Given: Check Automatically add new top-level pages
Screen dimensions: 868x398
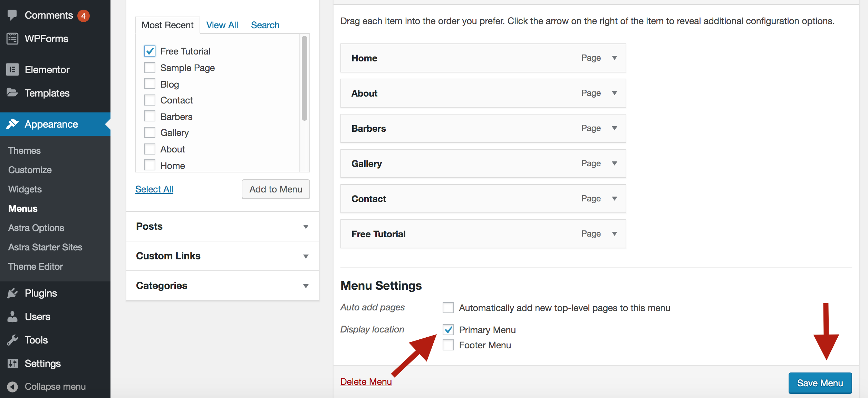Looking at the screenshot, I should [448, 308].
